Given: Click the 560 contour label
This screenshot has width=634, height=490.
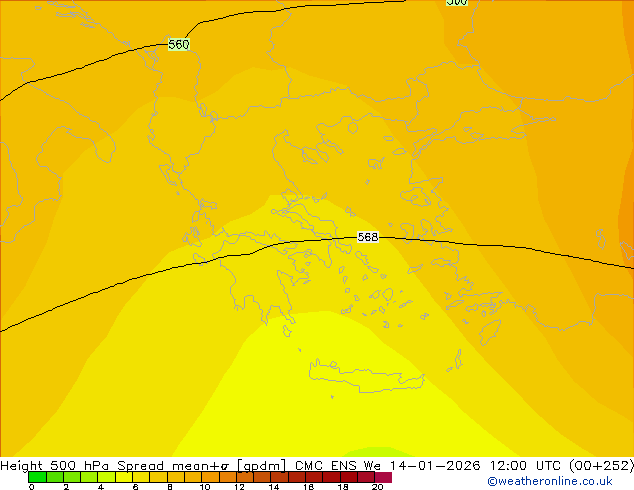Looking at the screenshot, I should [179, 44].
